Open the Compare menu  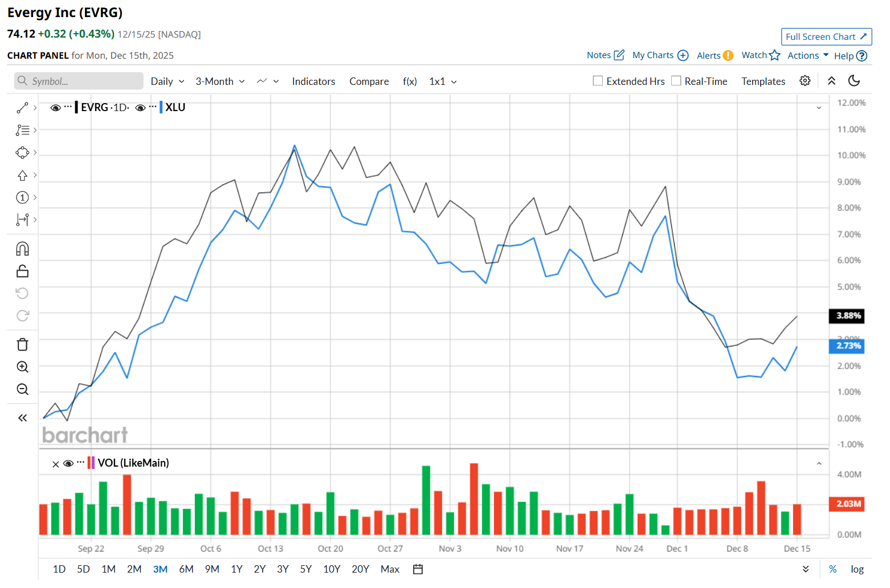tap(369, 81)
